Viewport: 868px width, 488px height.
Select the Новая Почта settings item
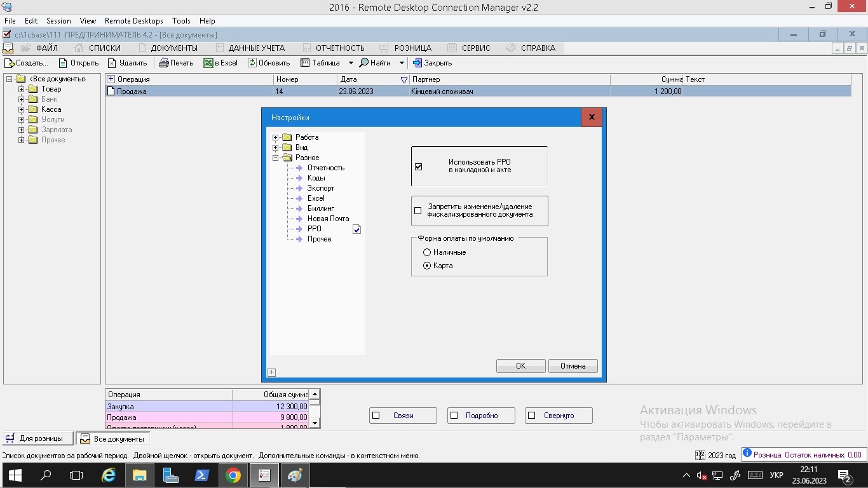pos(328,219)
